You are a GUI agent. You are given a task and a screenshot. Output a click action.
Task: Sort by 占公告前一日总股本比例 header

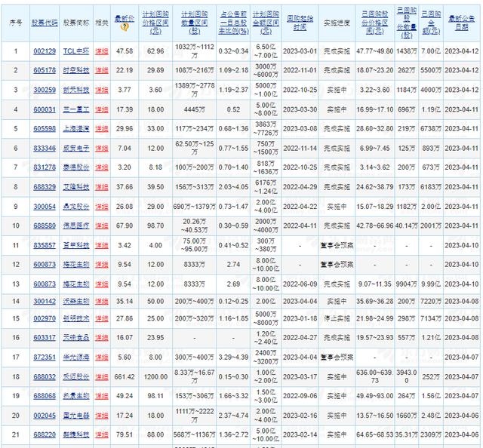(x=233, y=23)
